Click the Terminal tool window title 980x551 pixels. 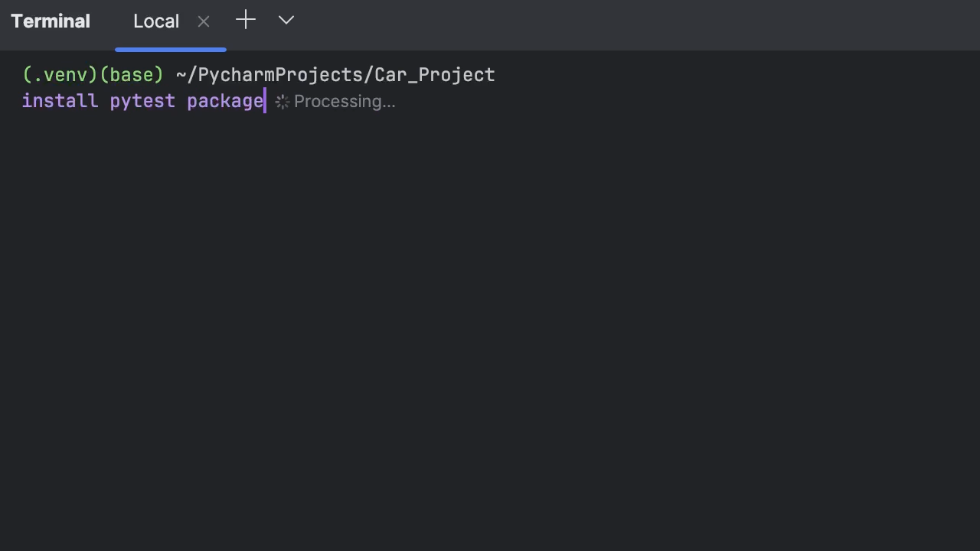click(x=51, y=21)
